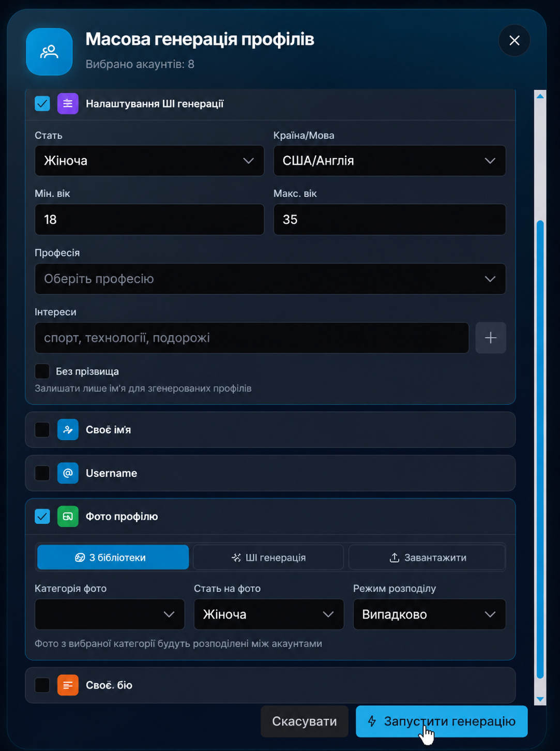Open the 'Оберіть професію' dropdown
This screenshot has height=751, width=560.
point(270,279)
